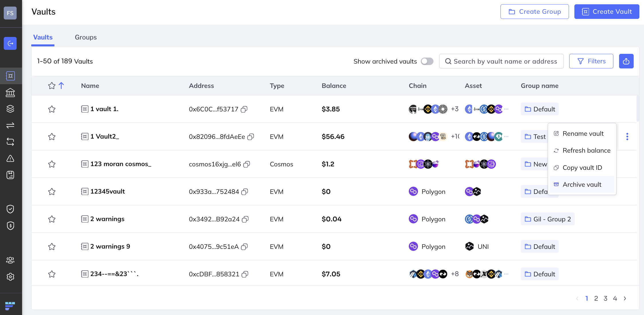Click the blue logout arrow sidebar icon
Viewport: 644px width, 315px height.
point(10,44)
